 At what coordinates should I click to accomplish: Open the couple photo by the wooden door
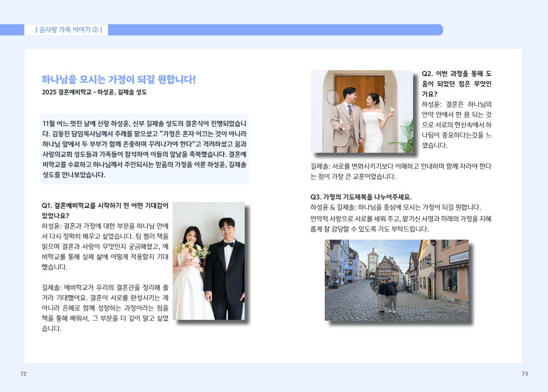[361, 111]
